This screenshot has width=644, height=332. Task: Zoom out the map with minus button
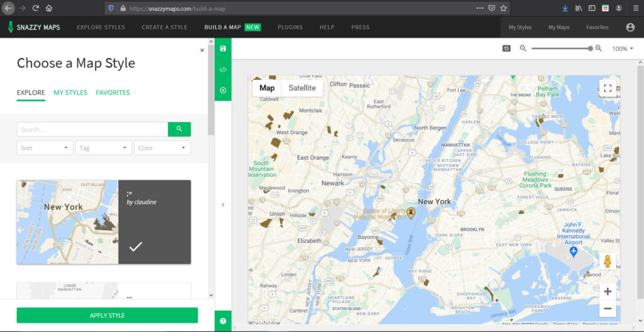608,309
